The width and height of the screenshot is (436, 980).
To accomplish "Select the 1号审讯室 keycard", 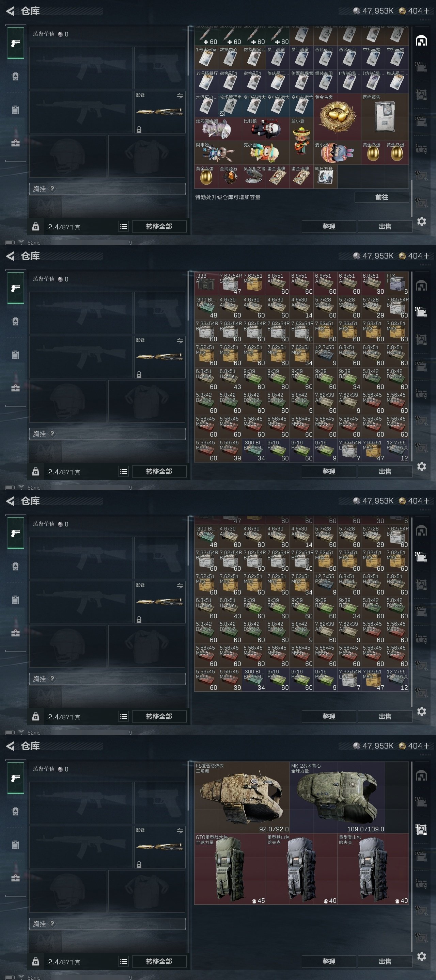I will tap(206, 58).
